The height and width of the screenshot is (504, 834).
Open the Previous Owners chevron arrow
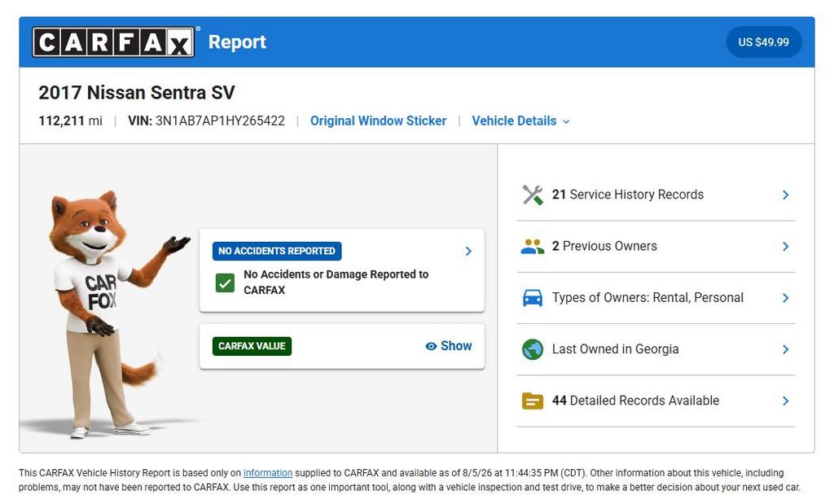pyautogui.click(x=786, y=246)
